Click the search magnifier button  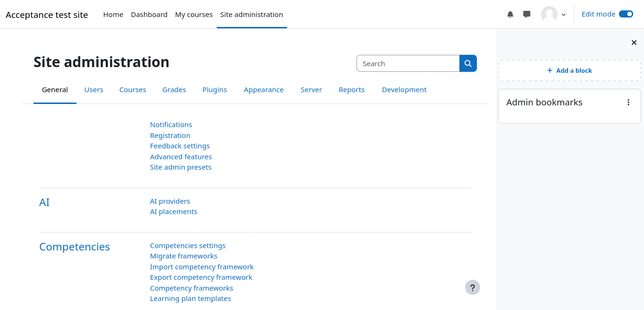point(468,63)
